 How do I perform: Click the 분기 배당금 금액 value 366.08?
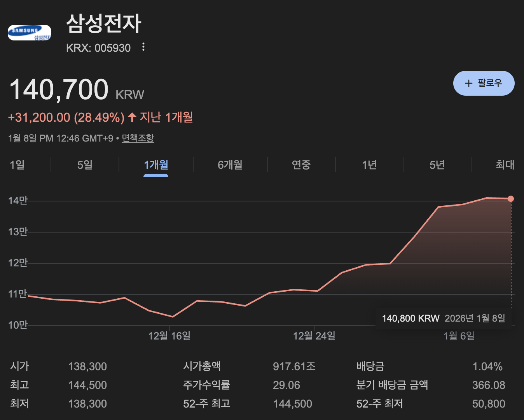point(489,385)
